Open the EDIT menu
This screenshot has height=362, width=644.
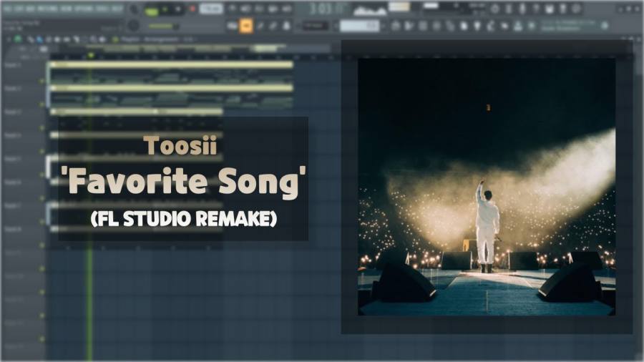[x=19, y=8]
